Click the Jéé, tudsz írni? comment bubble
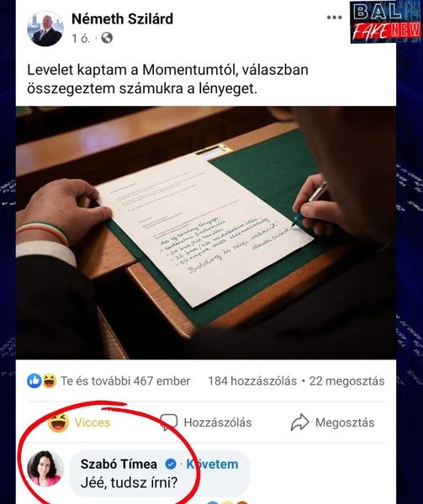 (x=160, y=474)
